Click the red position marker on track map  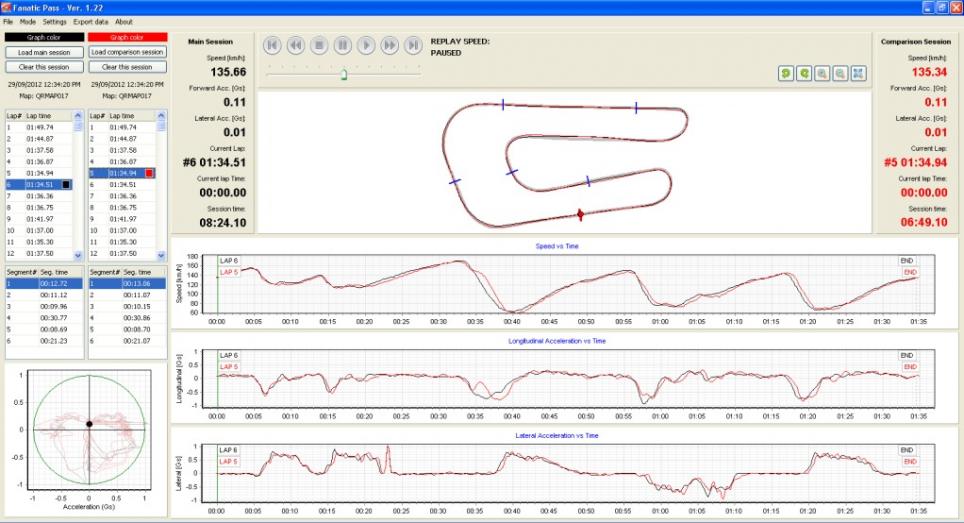click(580, 214)
